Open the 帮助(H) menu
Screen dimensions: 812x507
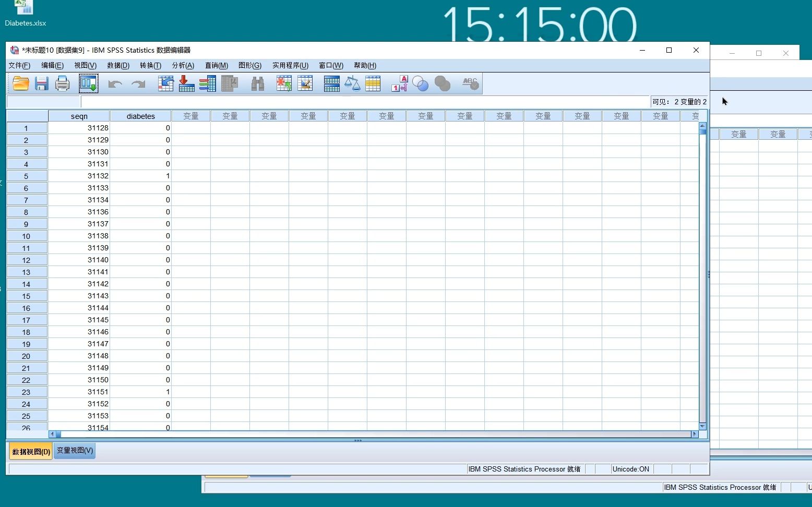[x=365, y=65]
